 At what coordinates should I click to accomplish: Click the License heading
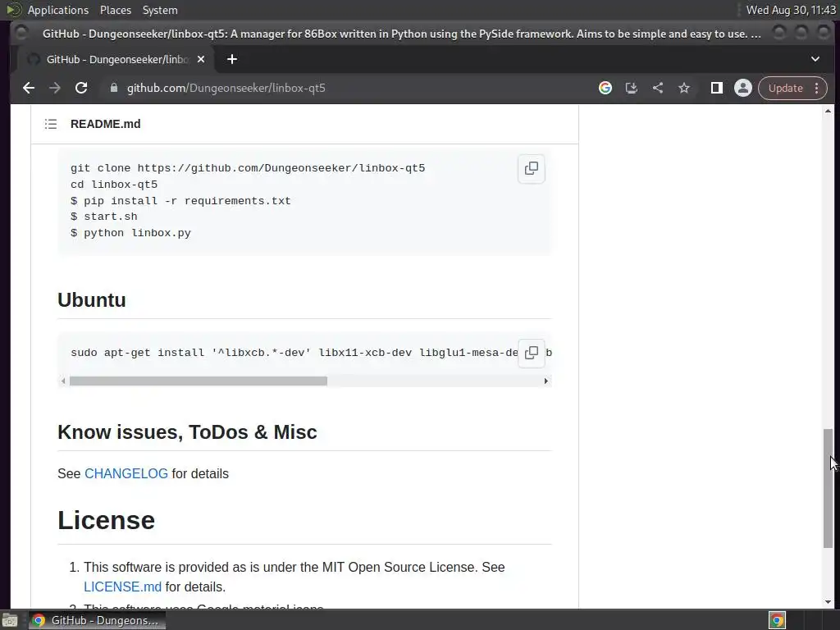click(106, 521)
